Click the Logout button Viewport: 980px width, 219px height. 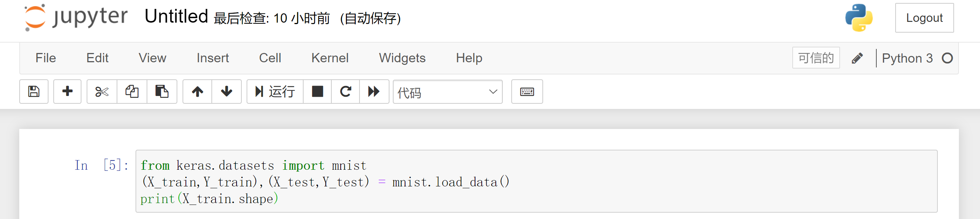925,17
